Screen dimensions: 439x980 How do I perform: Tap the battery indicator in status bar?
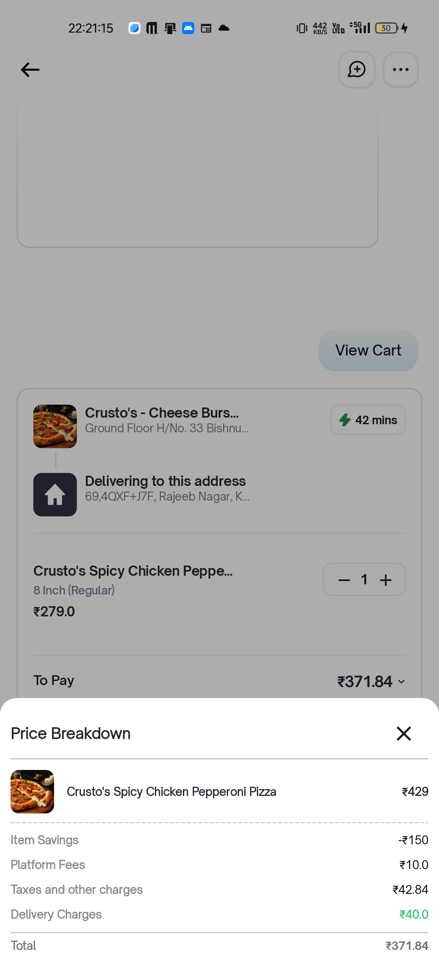point(387,28)
